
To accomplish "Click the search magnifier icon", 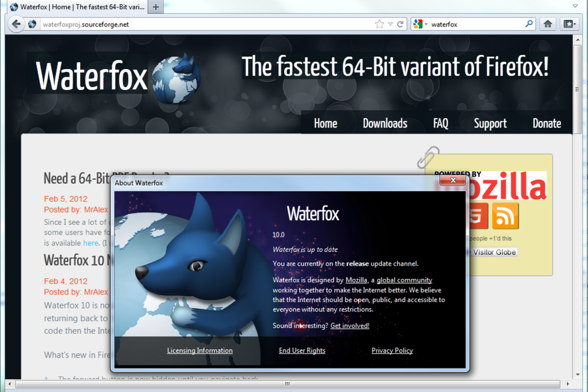I will click(529, 24).
